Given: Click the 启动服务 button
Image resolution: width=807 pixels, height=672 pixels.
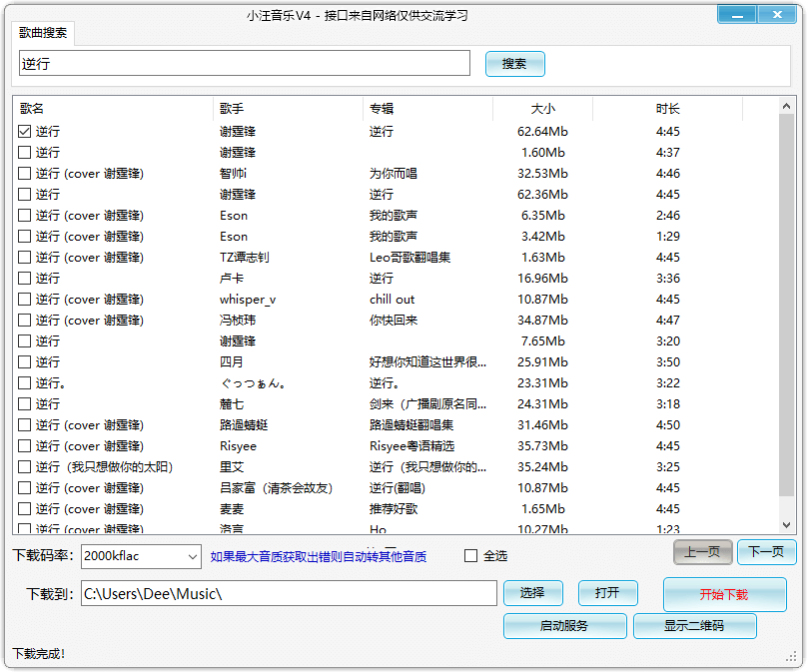Looking at the screenshot, I should 564,626.
